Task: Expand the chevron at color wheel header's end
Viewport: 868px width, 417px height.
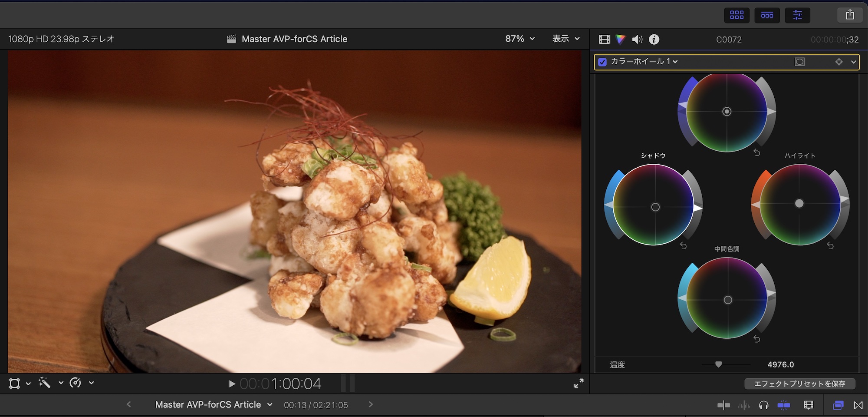Action: [853, 62]
